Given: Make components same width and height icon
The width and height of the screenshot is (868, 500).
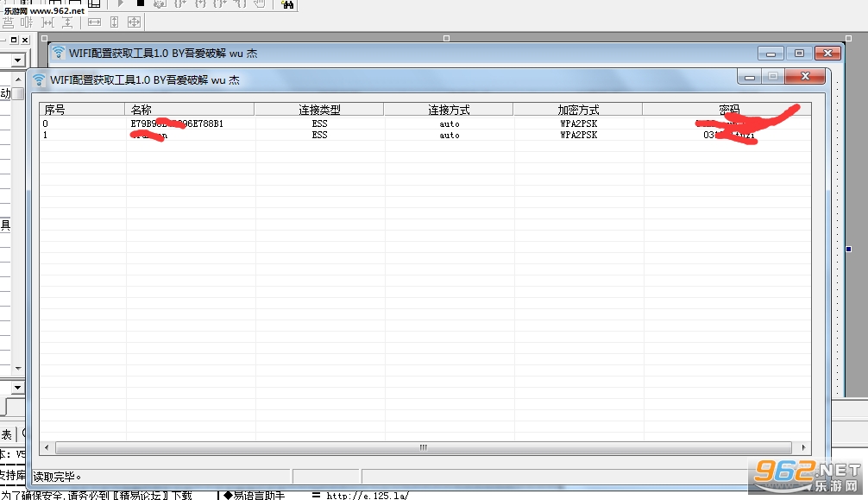Looking at the screenshot, I should tap(134, 22).
